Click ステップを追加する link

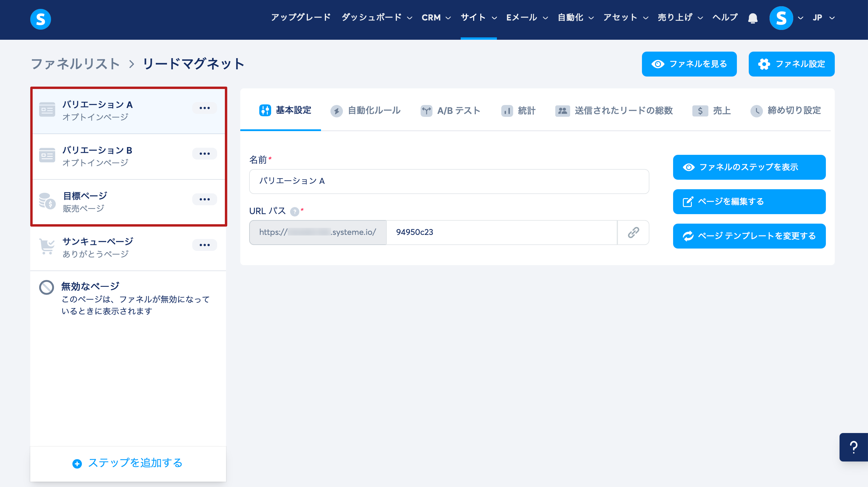click(128, 463)
